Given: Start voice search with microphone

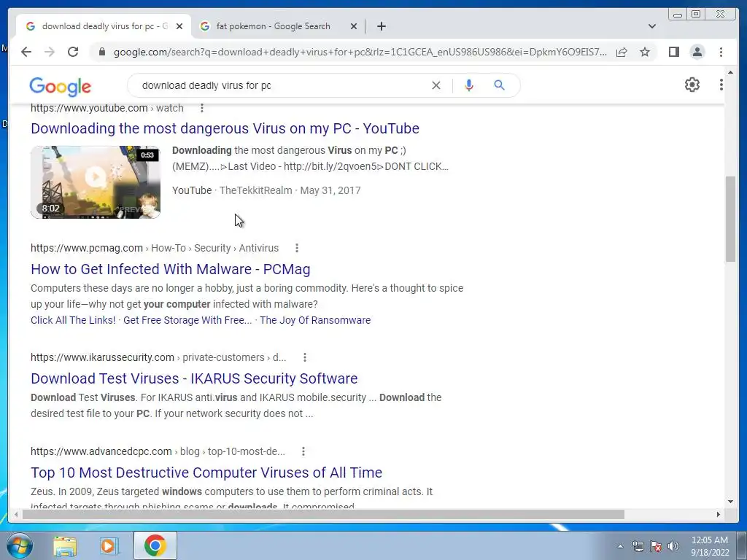Looking at the screenshot, I should point(469,85).
